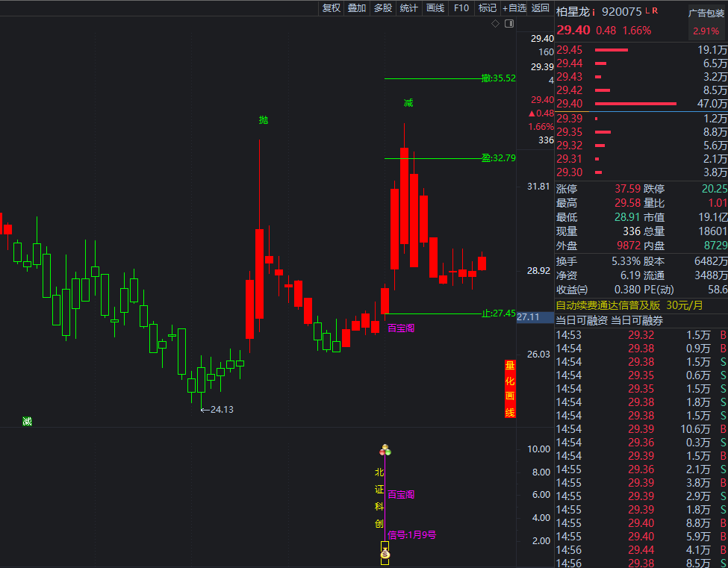Click the three-colored balls signal icon
The width and height of the screenshot is (728, 568).
pyautogui.click(x=385, y=450)
